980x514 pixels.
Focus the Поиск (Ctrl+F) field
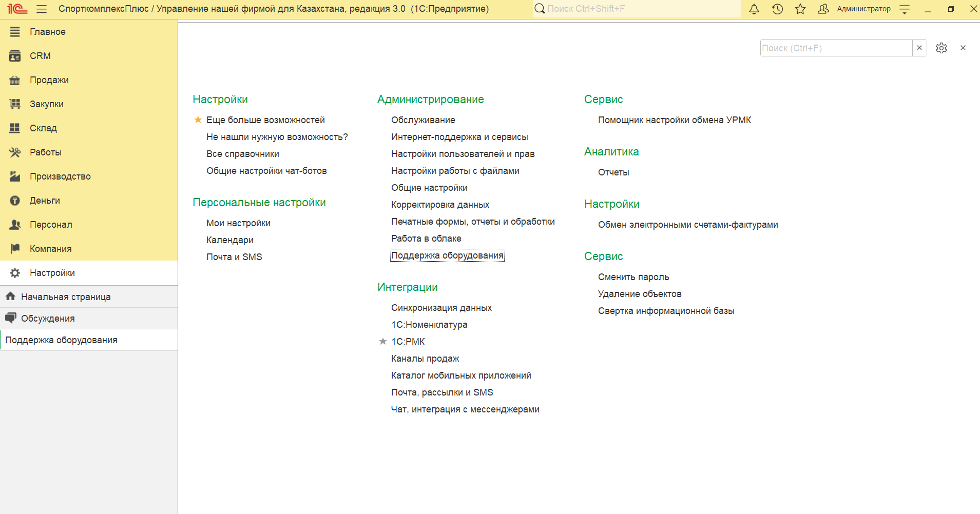coord(836,48)
